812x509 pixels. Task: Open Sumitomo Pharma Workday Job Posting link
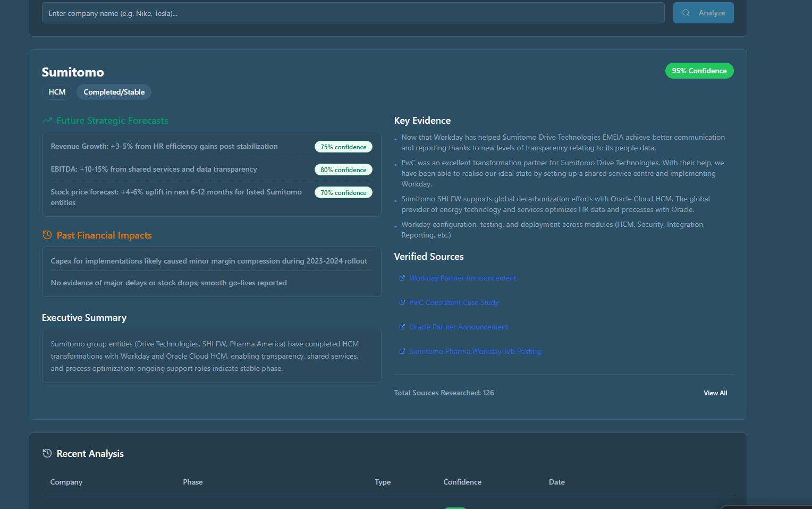(x=475, y=351)
